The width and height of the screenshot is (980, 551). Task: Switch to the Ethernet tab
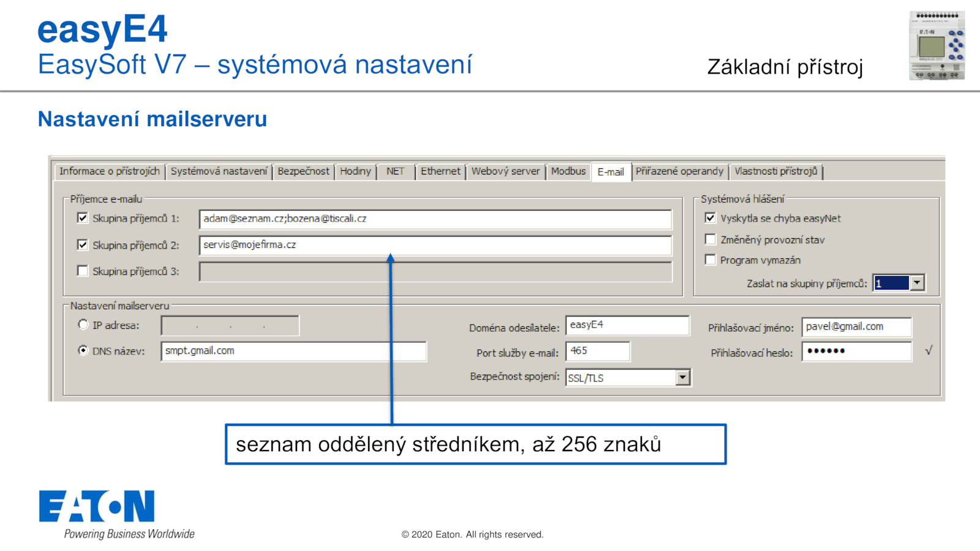[x=440, y=171]
